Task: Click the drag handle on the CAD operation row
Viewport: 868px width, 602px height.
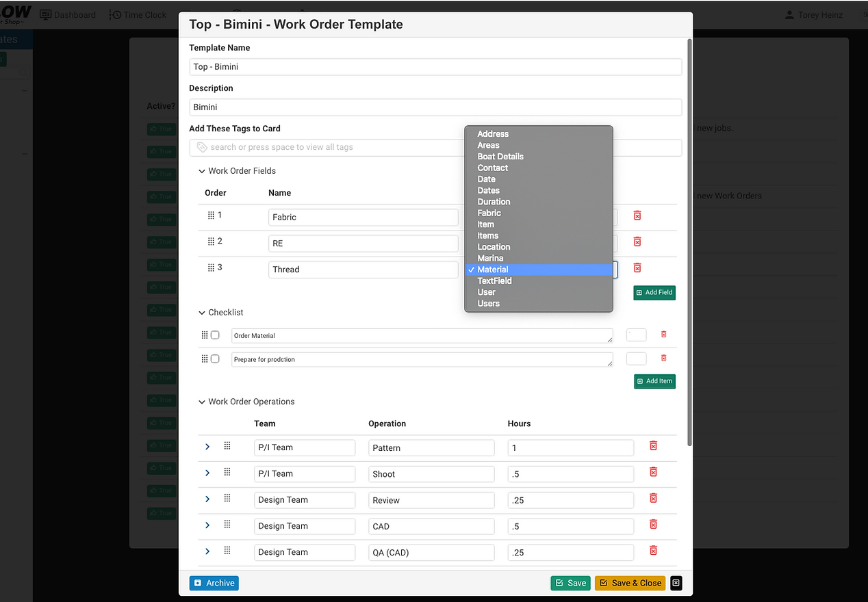Action: (x=227, y=524)
